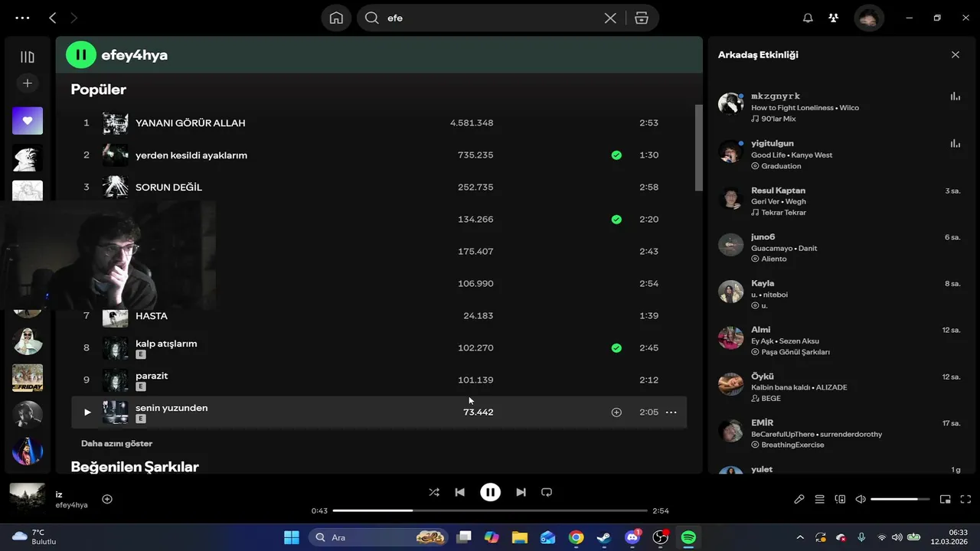980x551 pixels.
Task: Open the Liked Songs playlist
Action: 28,121
